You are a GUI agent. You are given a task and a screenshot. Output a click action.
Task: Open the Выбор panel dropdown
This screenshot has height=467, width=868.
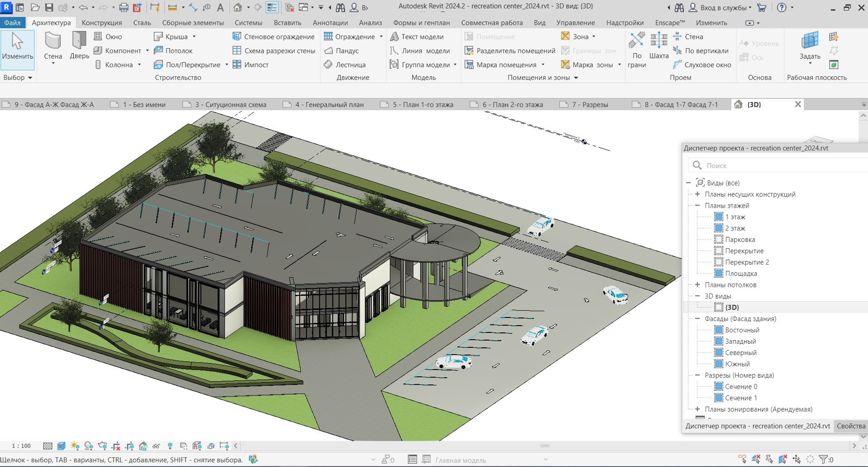18,78
